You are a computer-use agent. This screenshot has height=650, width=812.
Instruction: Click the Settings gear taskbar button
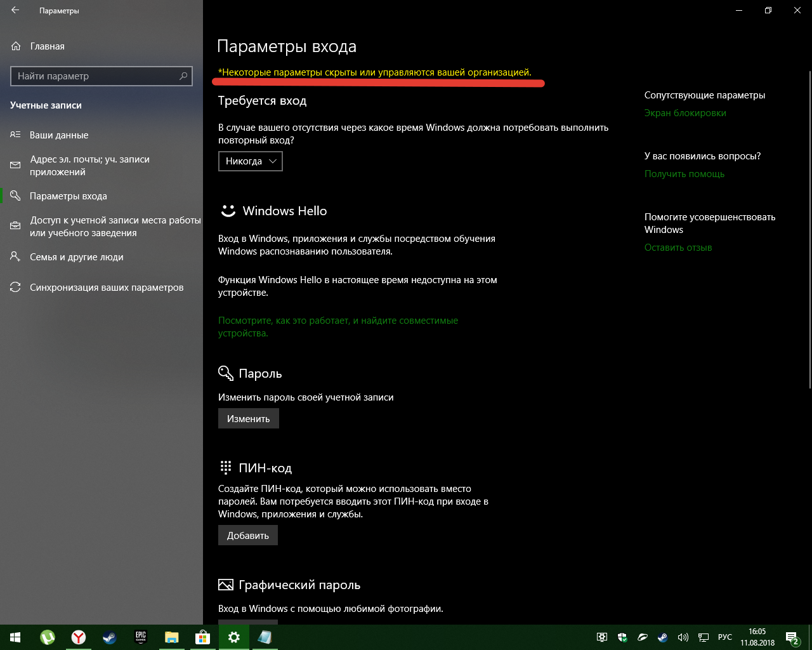pyautogui.click(x=234, y=637)
